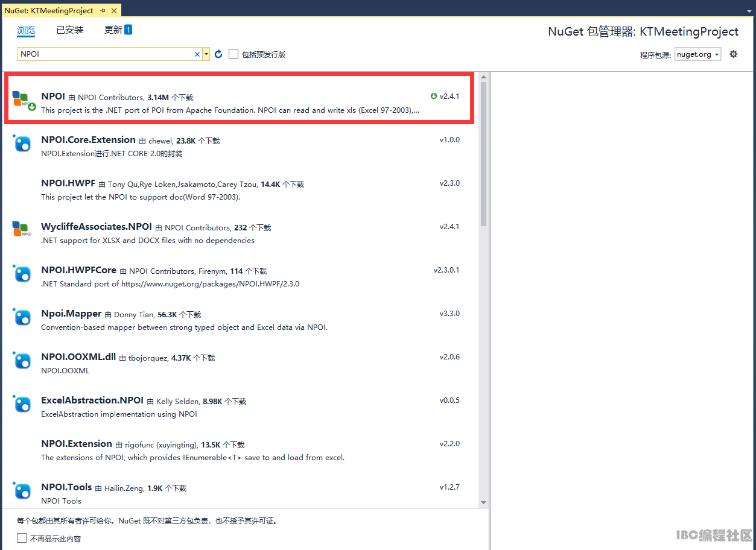Click the refresh icon beside the search box
Image resolution: width=756 pixels, height=550 pixels.
pyautogui.click(x=218, y=54)
